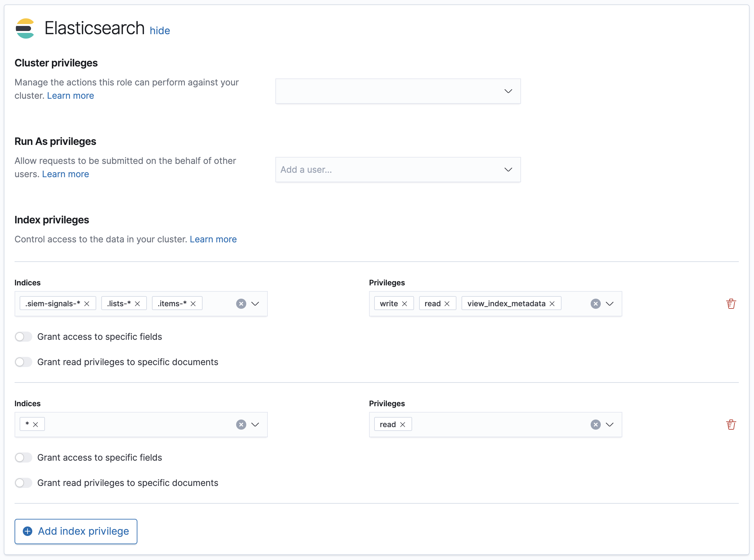Click the Elasticsearch logo icon
Viewport: 754px width, 560px height.
pos(25,28)
